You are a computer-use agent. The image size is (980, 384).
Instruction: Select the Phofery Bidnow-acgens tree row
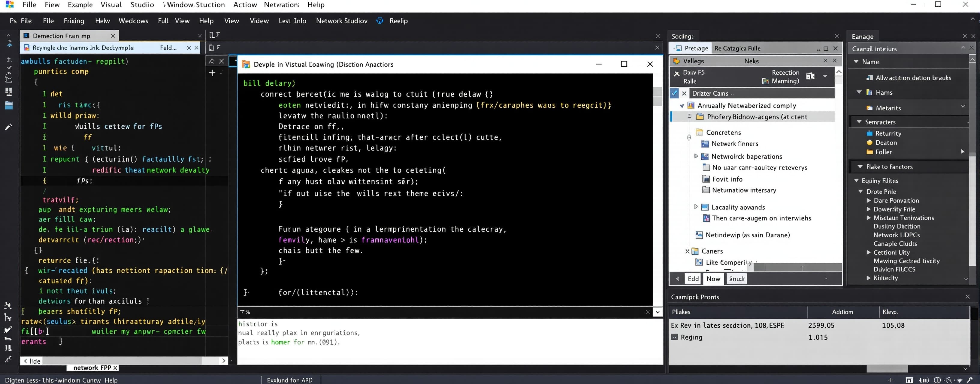tap(752, 117)
